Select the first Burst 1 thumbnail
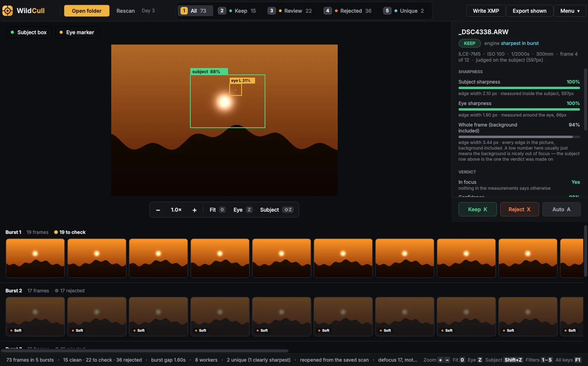The height and width of the screenshot is (366, 588). coord(35,258)
